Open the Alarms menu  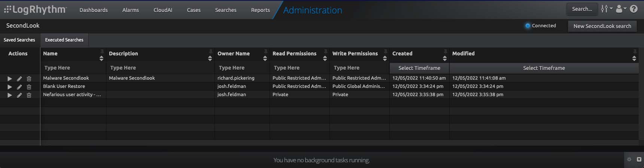[x=130, y=10]
